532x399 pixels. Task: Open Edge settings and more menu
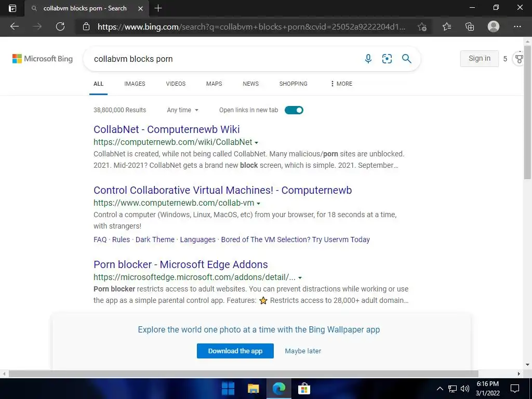pyautogui.click(x=517, y=26)
